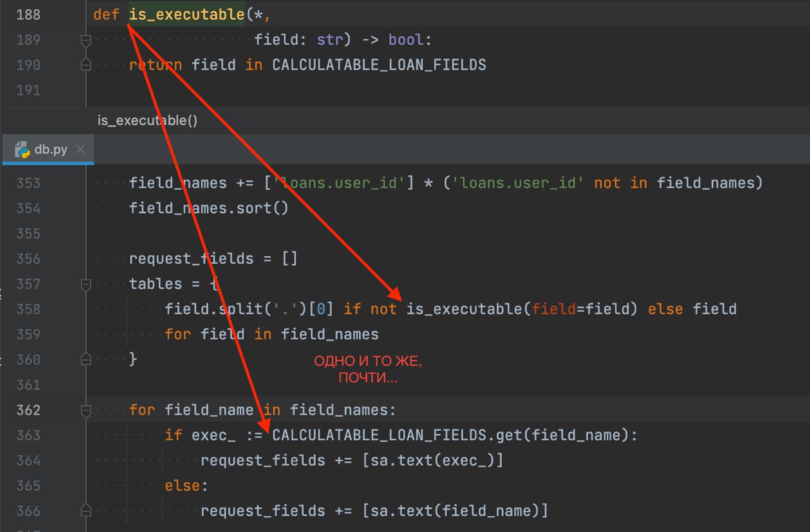This screenshot has width=810, height=532.
Task: Click line number 361 in the gutter
Action: coord(28,385)
